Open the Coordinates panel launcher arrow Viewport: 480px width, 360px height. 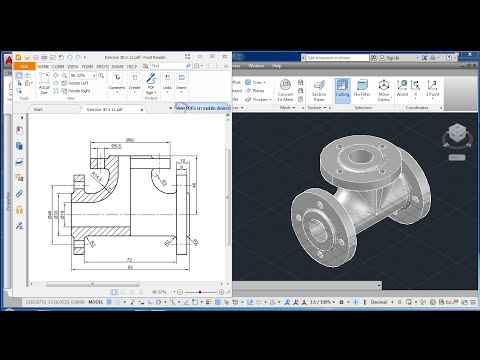coord(441,108)
